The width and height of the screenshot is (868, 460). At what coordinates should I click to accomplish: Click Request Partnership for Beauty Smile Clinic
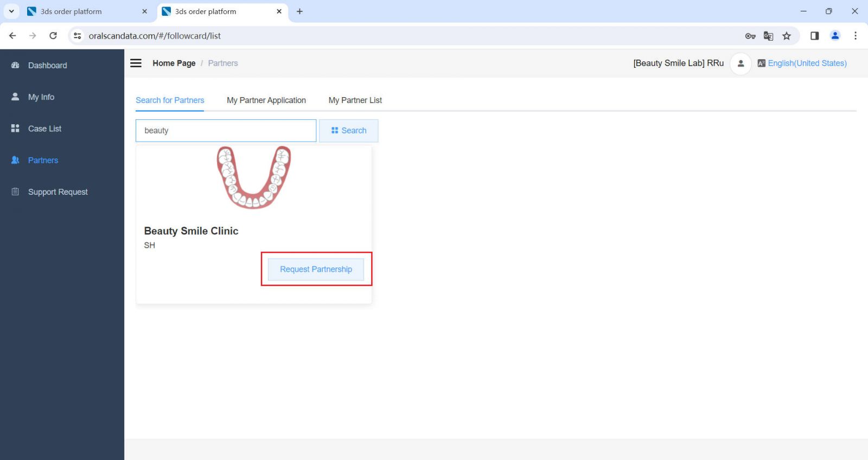[316, 269]
